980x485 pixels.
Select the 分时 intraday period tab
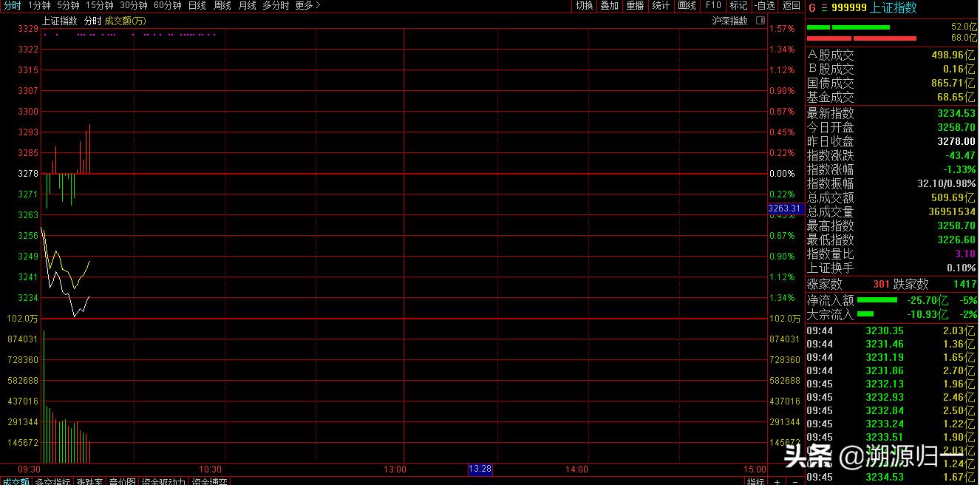13,5
